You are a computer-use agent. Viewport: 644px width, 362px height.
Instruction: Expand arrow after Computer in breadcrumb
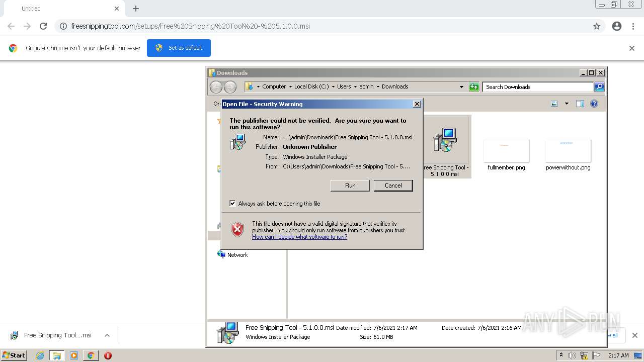click(290, 86)
